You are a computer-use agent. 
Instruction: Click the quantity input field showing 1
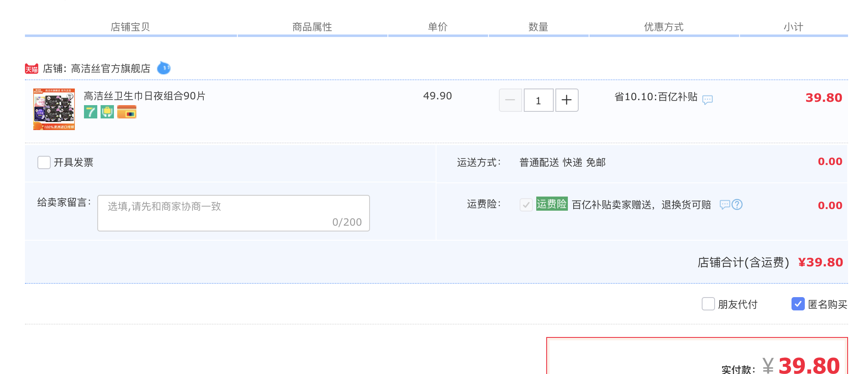click(539, 100)
